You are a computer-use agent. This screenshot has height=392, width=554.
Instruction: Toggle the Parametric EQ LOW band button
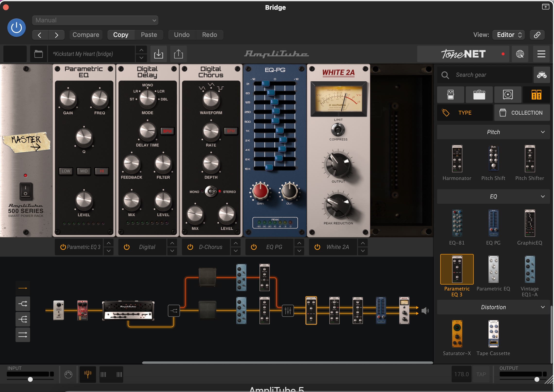66,171
